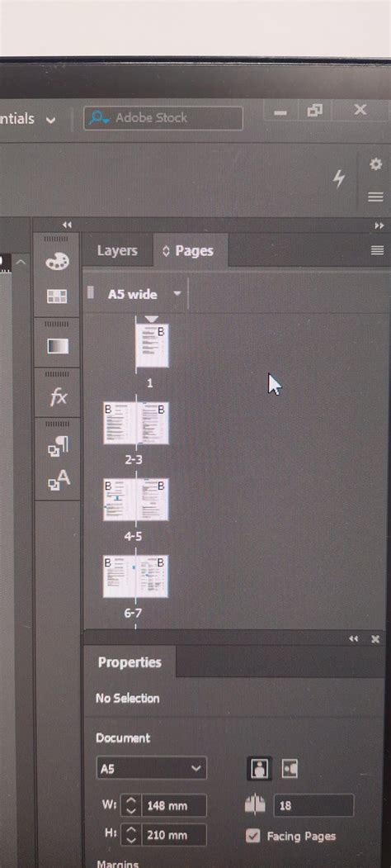Click the scroll-up arrow of document scrollbar
This screenshot has width=391, height=868.
click(x=21, y=262)
